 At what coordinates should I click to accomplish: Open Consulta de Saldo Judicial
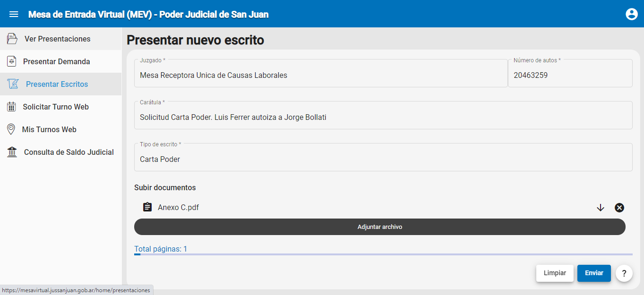(x=69, y=152)
